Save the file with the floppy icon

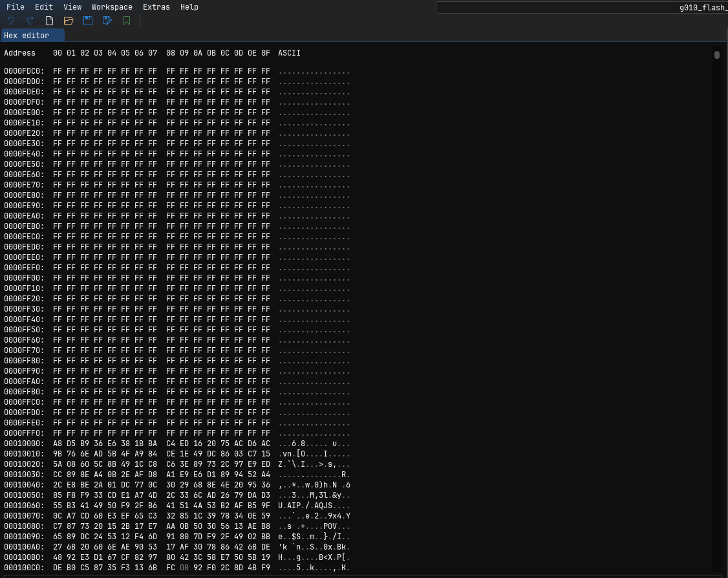coord(88,21)
